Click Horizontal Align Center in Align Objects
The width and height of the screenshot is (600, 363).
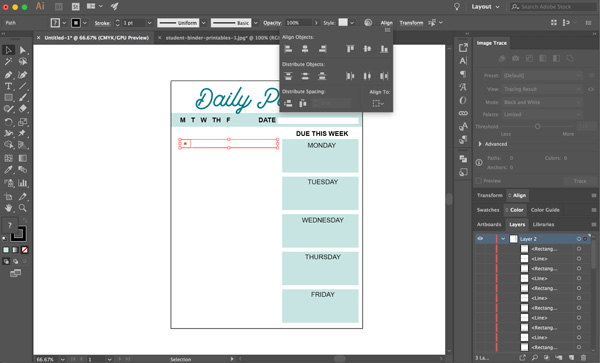pos(305,49)
